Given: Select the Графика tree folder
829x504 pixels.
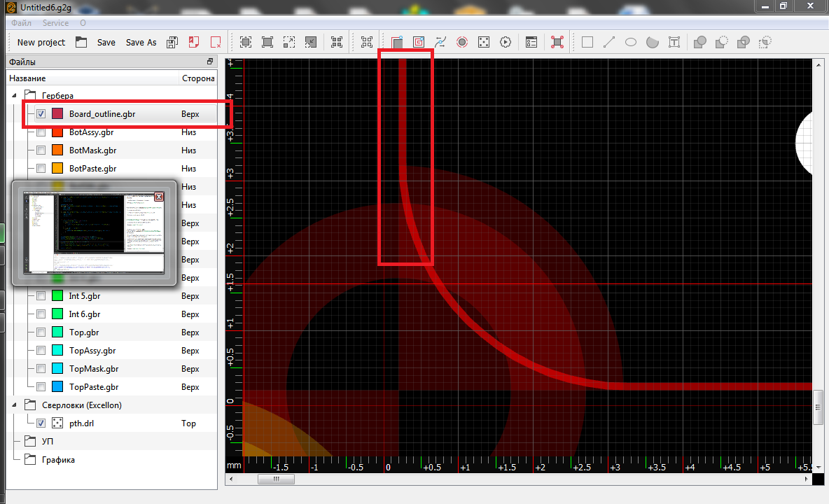Looking at the screenshot, I should [58, 460].
